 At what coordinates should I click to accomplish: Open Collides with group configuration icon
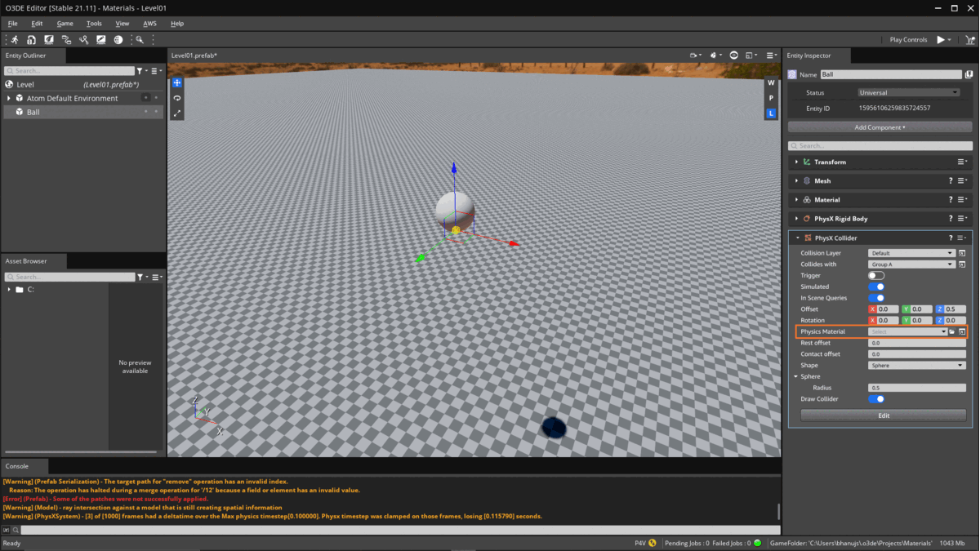(962, 264)
